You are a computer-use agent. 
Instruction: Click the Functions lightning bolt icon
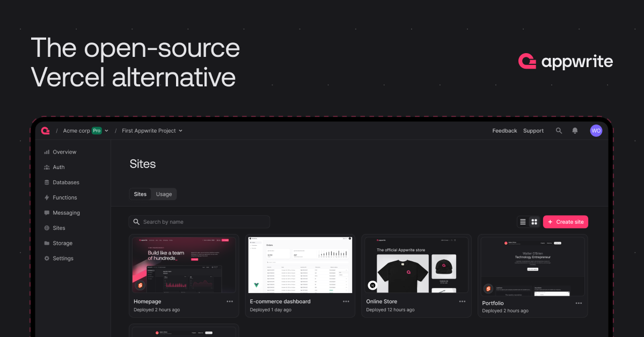pos(47,197)
